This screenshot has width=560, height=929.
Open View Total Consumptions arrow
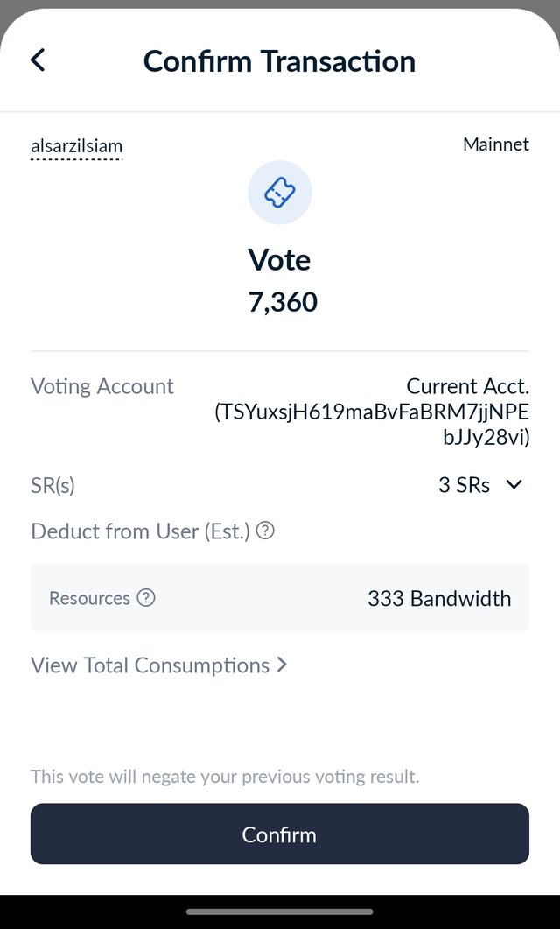[x=282, y=665]
